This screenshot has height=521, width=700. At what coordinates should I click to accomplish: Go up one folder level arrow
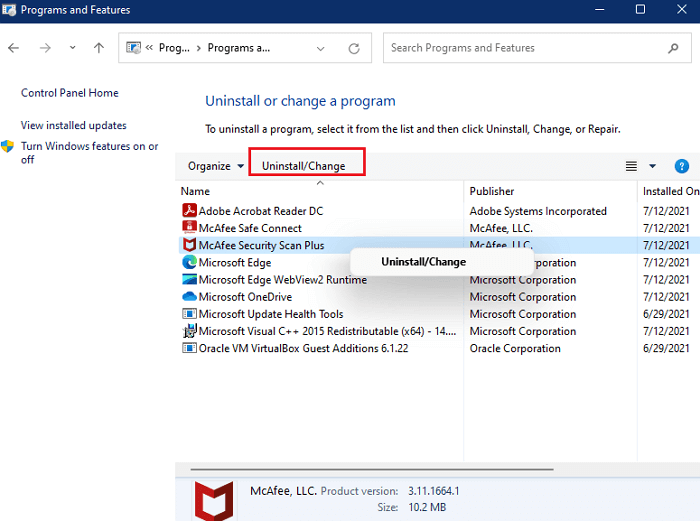point(99,48)
